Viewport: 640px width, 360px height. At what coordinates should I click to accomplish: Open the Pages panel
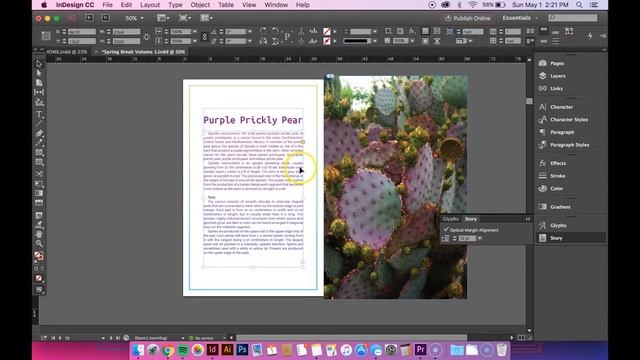tap(557, 63)
